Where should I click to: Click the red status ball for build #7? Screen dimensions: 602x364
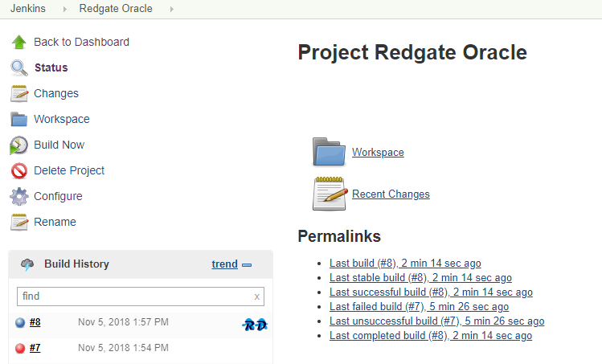tap(21, 348)
